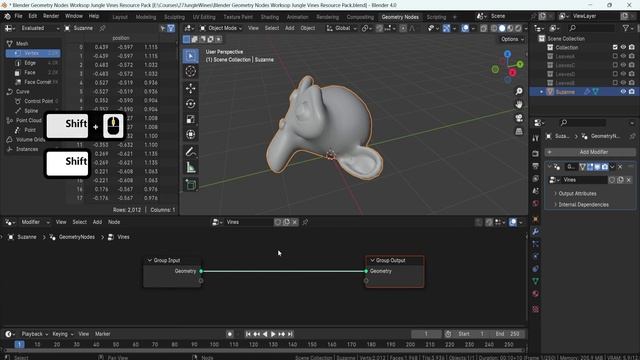Image resolution: width=640 pixels, height=360 pixels.
Task: Toggle the camera view icon in viewport
Action: [519, 118]
